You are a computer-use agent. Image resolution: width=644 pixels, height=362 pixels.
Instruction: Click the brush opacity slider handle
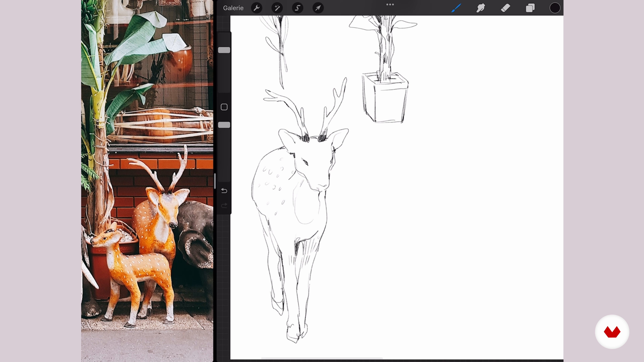[224, 125]
